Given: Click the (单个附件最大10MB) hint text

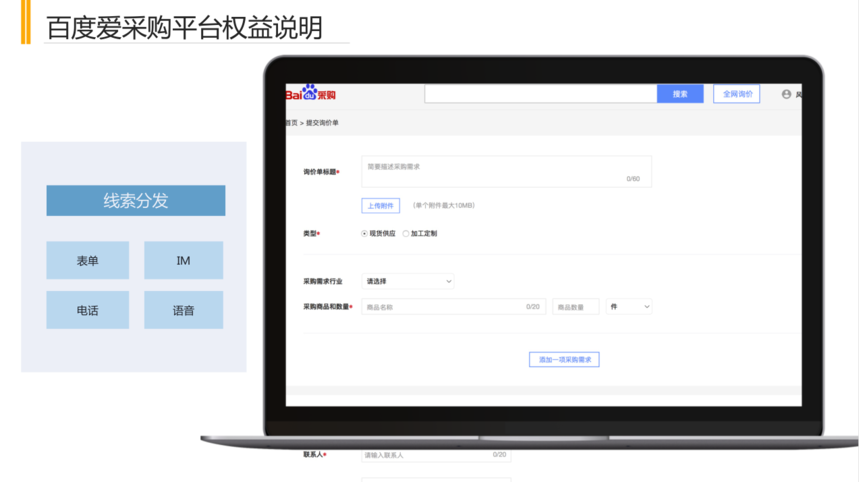Looking at the screenshot, I should pyautogui.click(x=444, y=205).
